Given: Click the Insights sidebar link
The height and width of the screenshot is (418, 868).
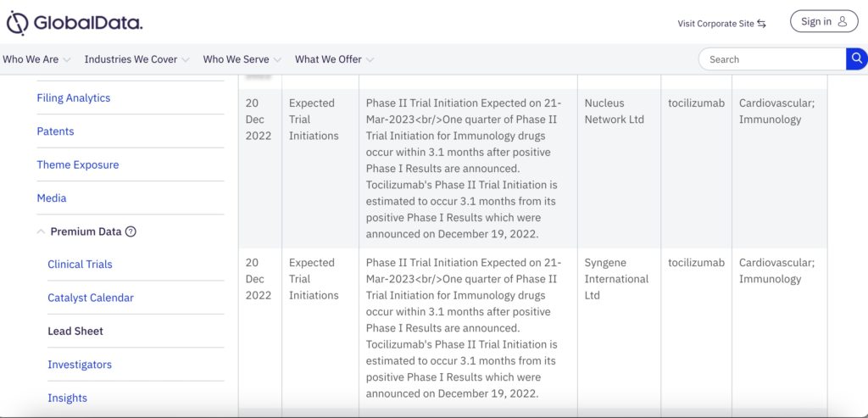Looking at the screenshot, I should coord(67,398).
